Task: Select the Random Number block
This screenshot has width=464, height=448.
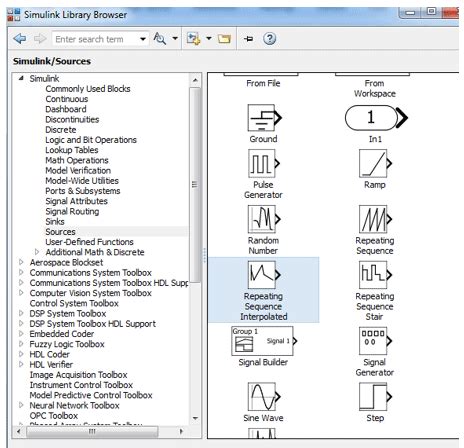Action: tap(264, 219)
